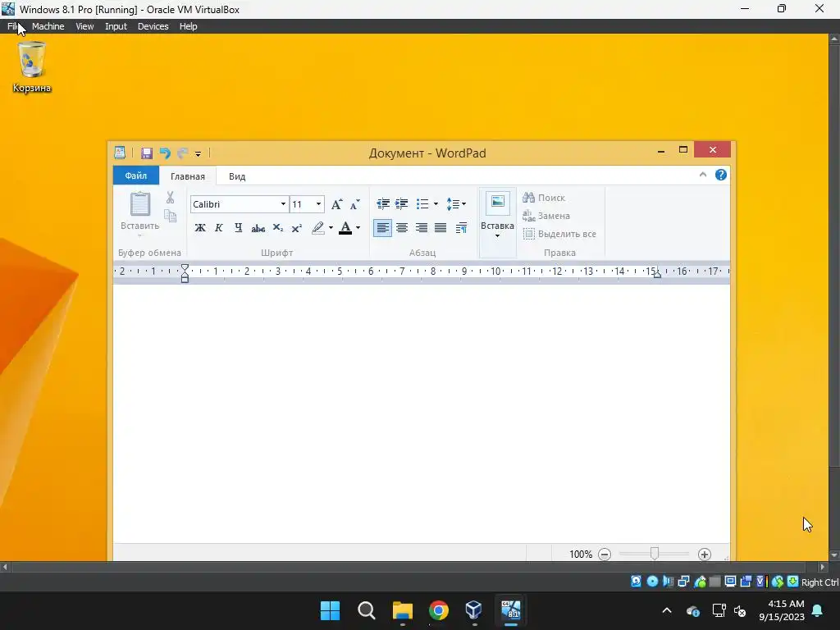Click the WordPad zoom out minus button
The image size is (840, 630).
tap(605, 555)
